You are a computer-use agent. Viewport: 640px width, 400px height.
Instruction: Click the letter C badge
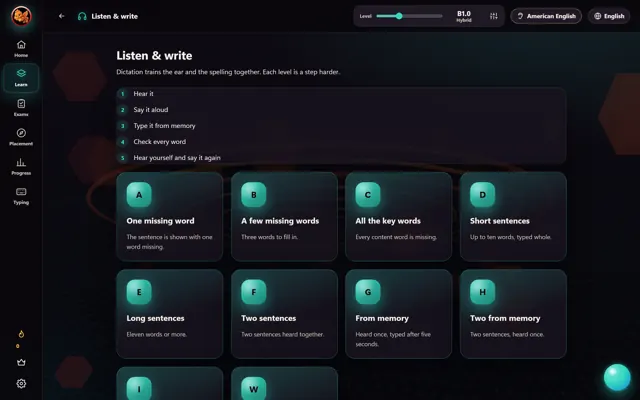368,195
